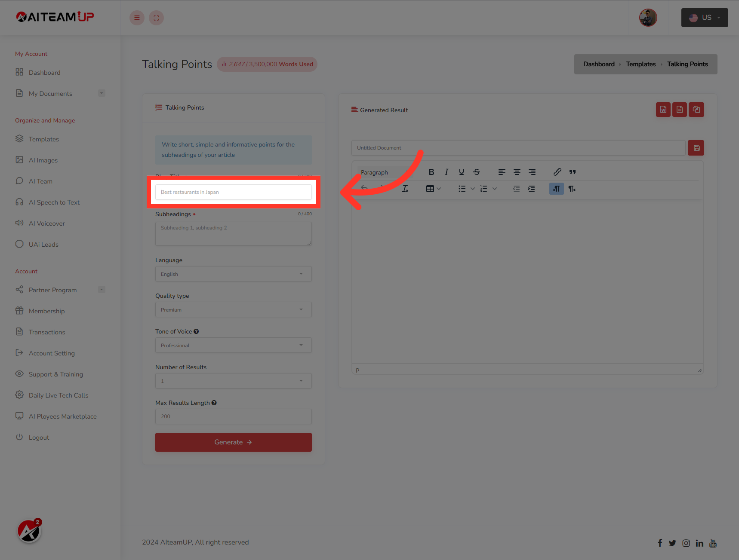Insert a blockquote in the editor
This screenshot has width=739, height=560.
tap(572, 172)
